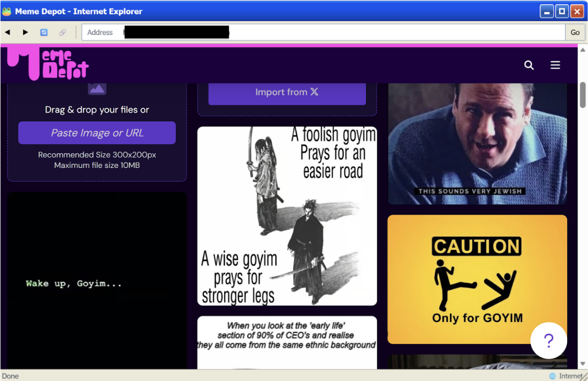Click the pink Meme Depot logo
The width and height of the screenshot is (588, 381).
pyautogui.click(x=48, y=64)
